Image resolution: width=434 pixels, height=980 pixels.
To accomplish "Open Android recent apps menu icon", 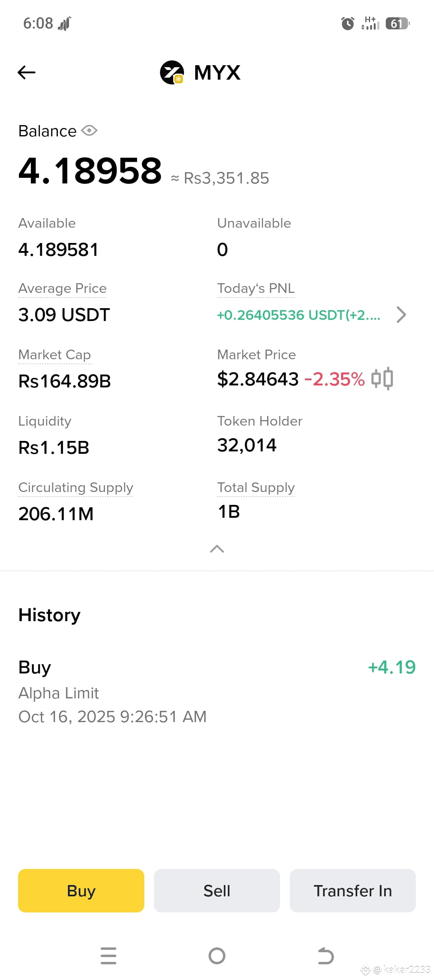I will pyautogui.click(x=108, y=956).
